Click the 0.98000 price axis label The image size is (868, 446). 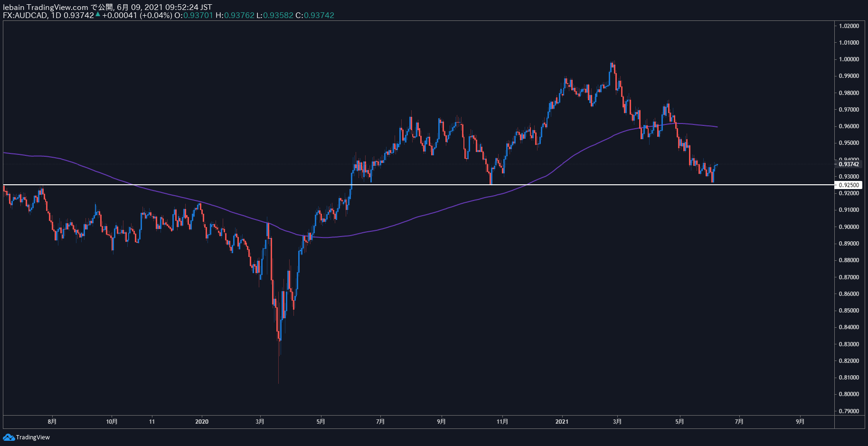click(x=849, y=93)
